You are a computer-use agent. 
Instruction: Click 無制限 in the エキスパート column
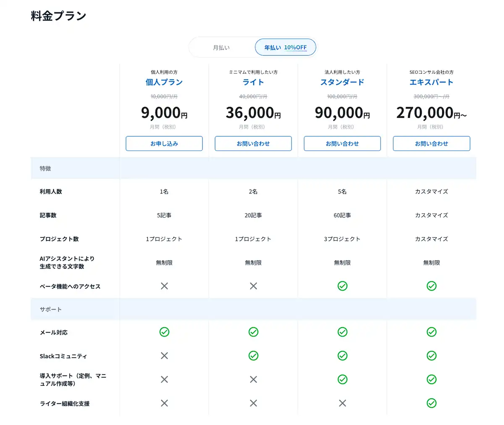tap(431, 263)
